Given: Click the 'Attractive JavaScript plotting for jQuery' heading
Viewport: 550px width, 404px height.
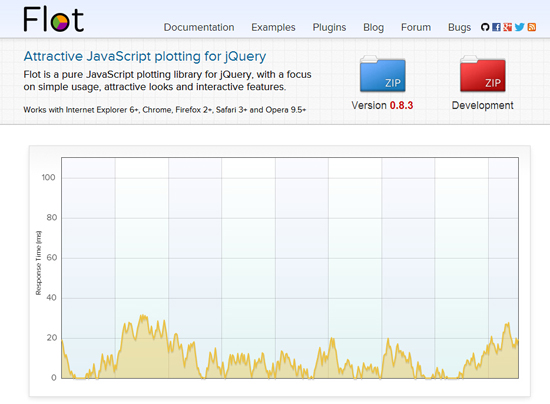Looking at the screenshot, I should [x=145, y=56].
